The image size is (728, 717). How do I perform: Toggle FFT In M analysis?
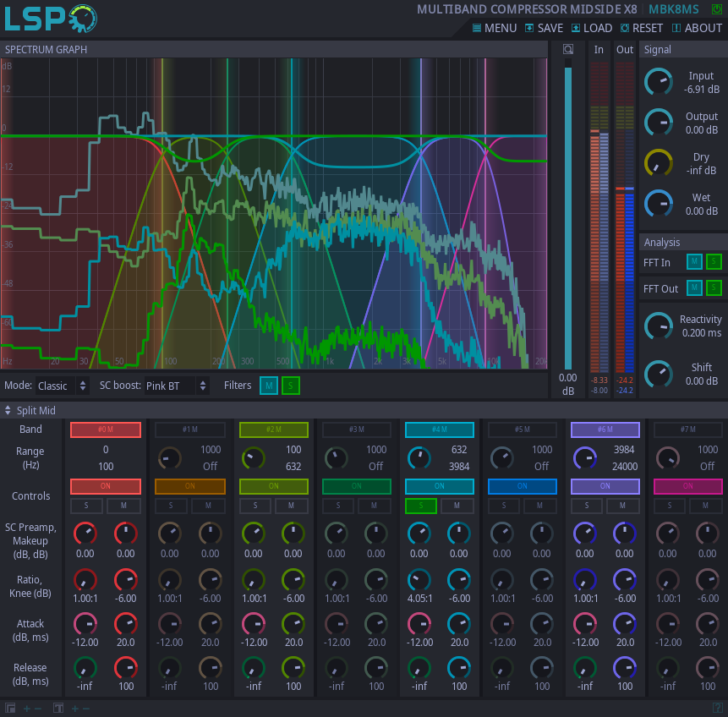pos(694,262)
